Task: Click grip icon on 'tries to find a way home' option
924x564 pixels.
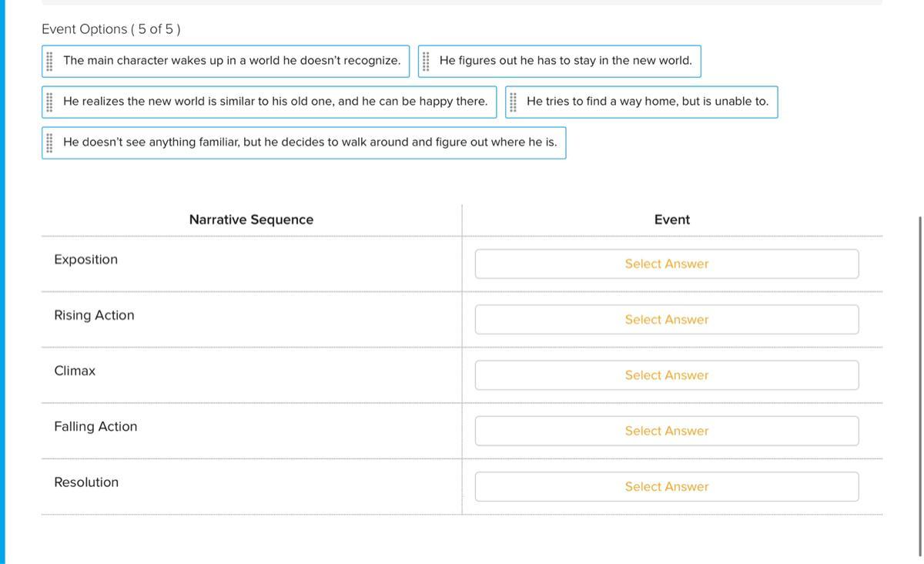Action: [513, 102]
